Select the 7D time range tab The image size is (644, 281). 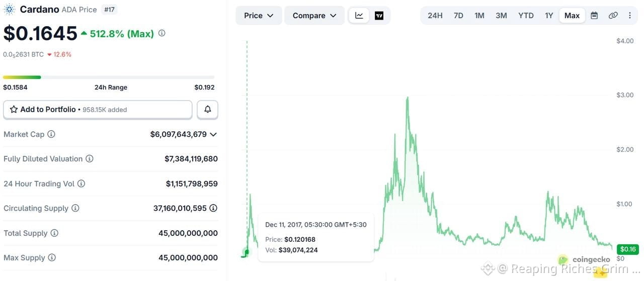point(458,16)
